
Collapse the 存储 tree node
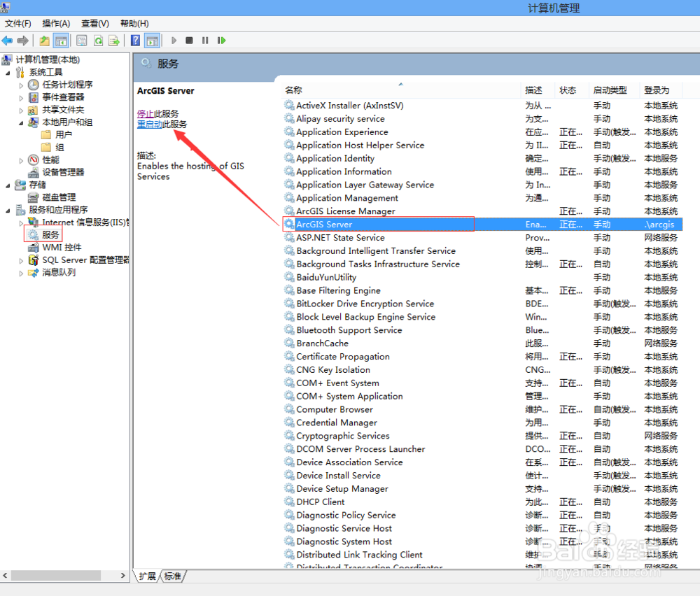(8, 185)
